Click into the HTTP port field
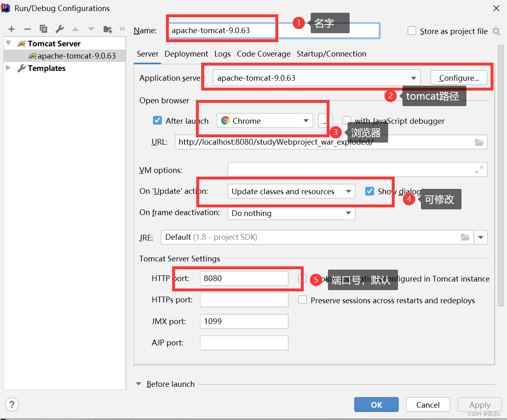The height and width of the screenshot is (420, 507). click(x=244, y=278)
